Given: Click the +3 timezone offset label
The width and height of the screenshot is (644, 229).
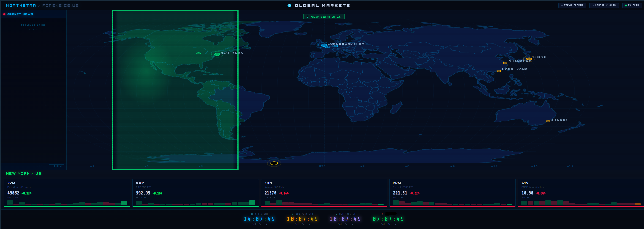Looking at the screenshot, I should coord(363,166).
